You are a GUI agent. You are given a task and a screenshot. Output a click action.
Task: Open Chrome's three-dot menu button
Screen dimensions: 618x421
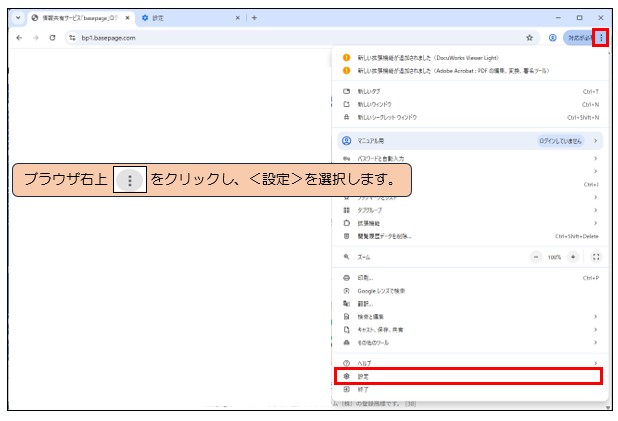[x=601, y=38]
